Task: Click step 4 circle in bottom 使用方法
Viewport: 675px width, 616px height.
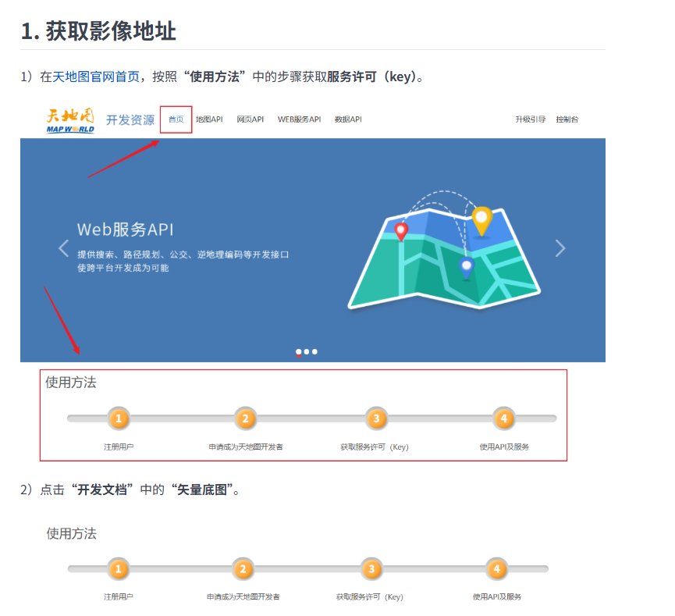Action: tap(496, 569)
